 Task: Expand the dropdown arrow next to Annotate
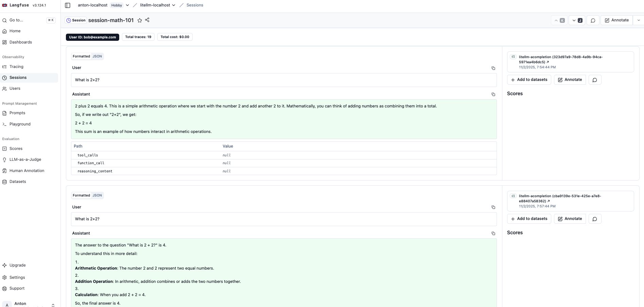point(638,20)
